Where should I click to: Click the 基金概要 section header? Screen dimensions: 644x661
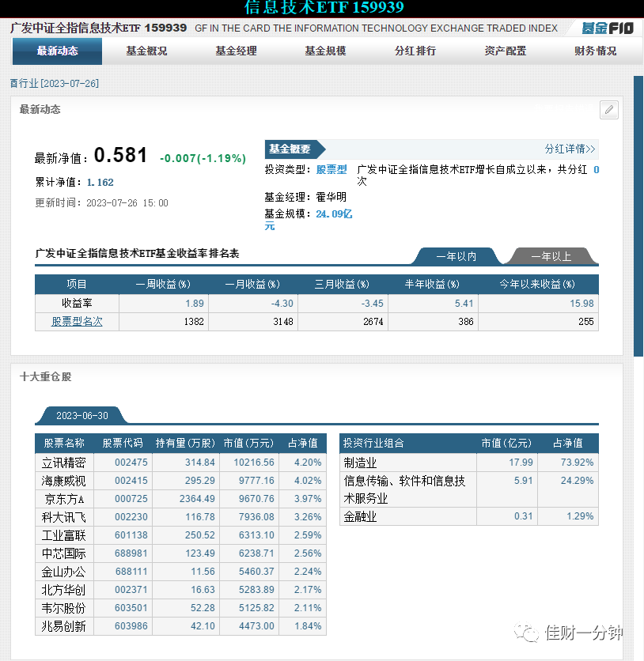point(294,149)
